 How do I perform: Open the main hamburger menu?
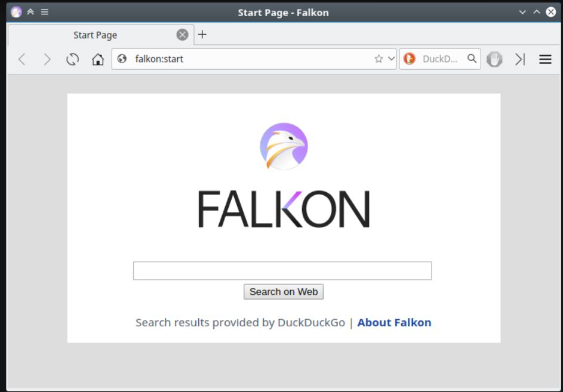click(545, 59)
